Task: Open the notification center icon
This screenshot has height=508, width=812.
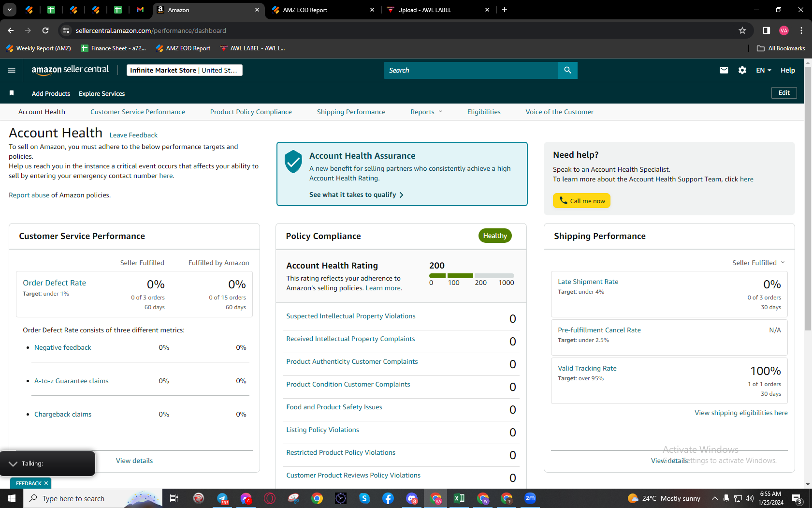Action: pyautogui.click(x=797, y=498)
